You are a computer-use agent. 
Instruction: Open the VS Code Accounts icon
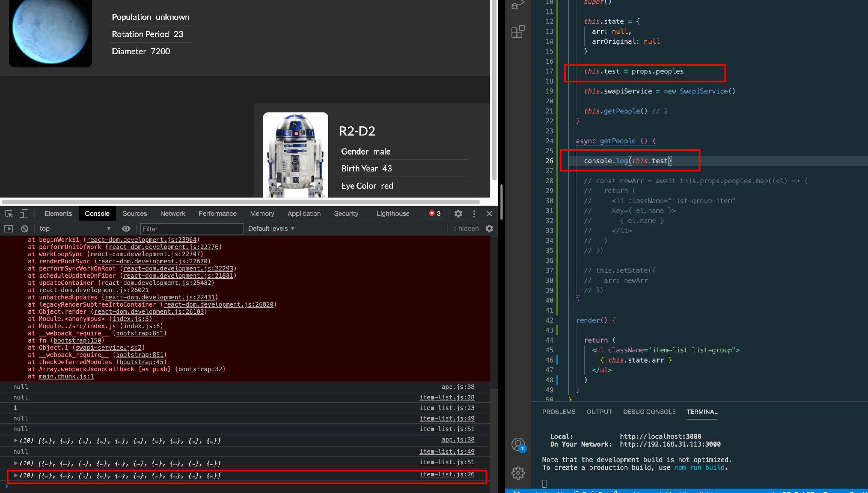[x=518, y=444]
